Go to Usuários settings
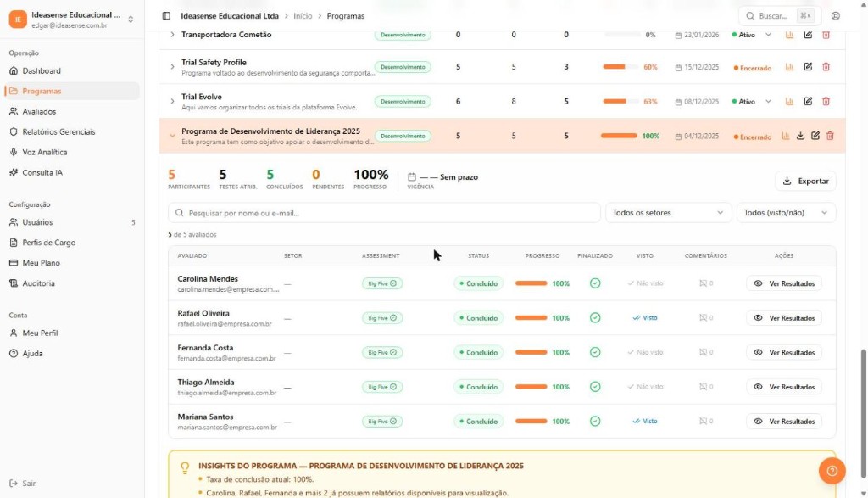The height and width of the screenshot is (498, 868). pyautogui.click(x=72, y=222)
